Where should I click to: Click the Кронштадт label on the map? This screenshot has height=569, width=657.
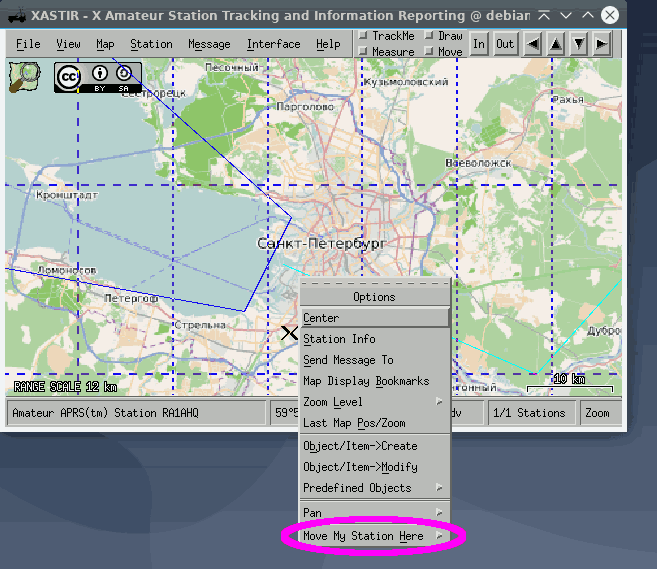[x=67, y=195]
